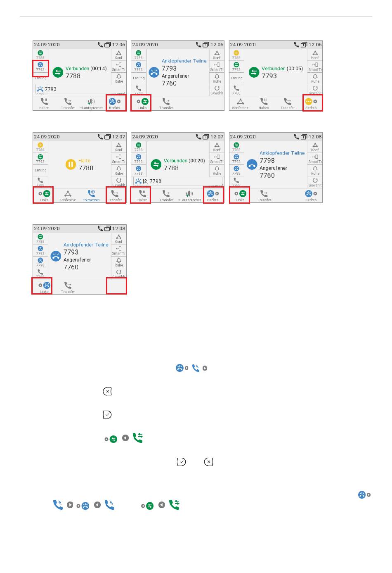Open the Links softkey with blue ringing icon
Viewport: 392px width, 573px height.
click(44, 287)
